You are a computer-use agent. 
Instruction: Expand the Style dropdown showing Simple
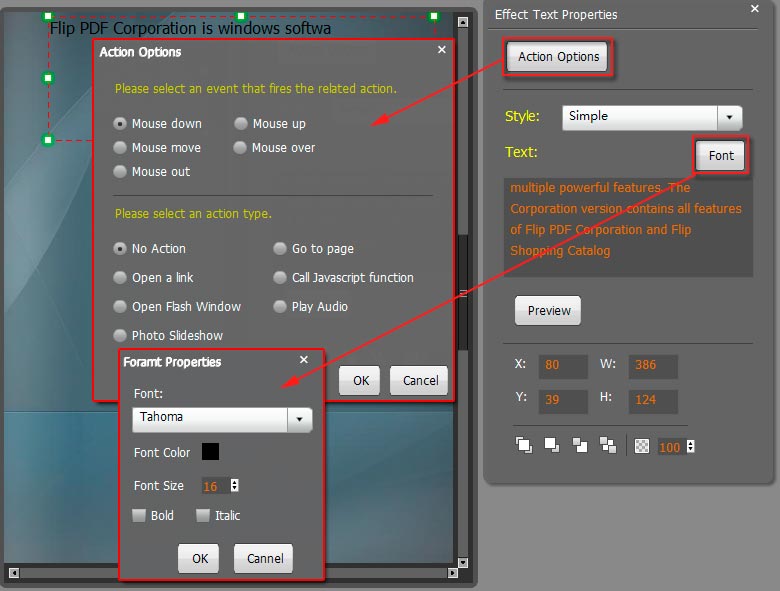(730, 117)
